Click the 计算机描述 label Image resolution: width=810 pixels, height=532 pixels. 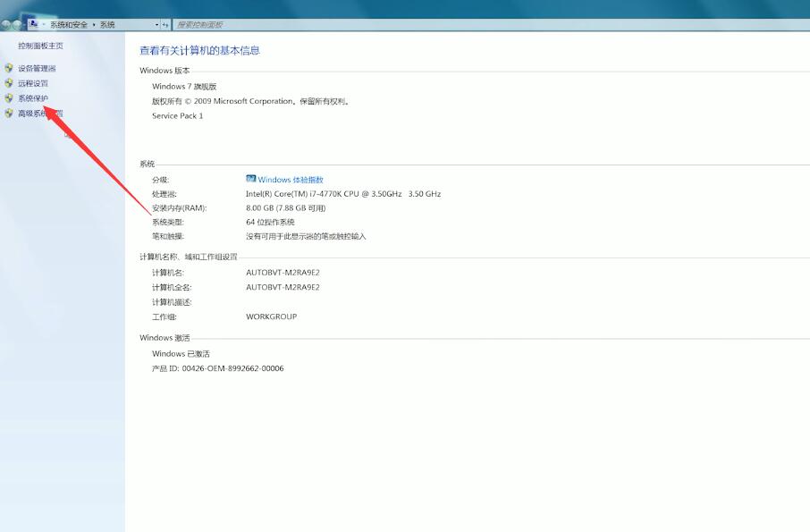pos(172,302)
